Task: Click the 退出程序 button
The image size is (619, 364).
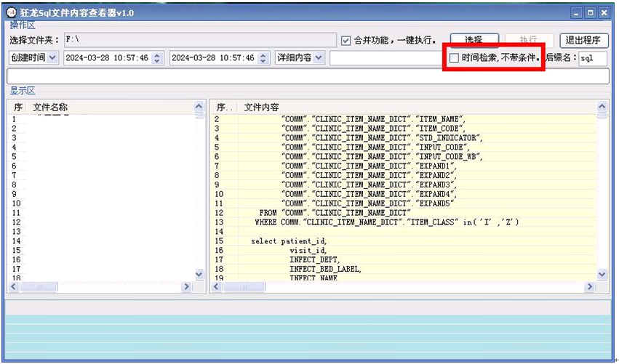Action: point(584,40)
